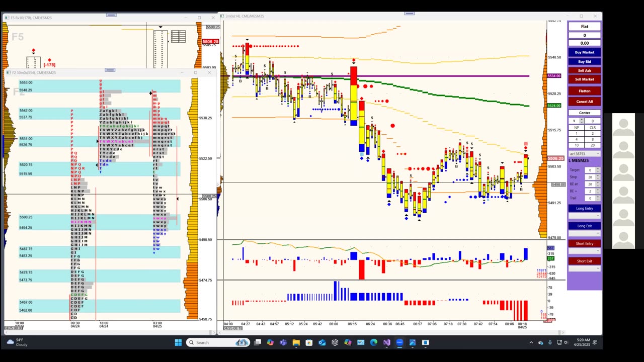This screenshot has width=644, height=362.
Task: Click the 0.00 profit and loss field
Action: point(584,43)
